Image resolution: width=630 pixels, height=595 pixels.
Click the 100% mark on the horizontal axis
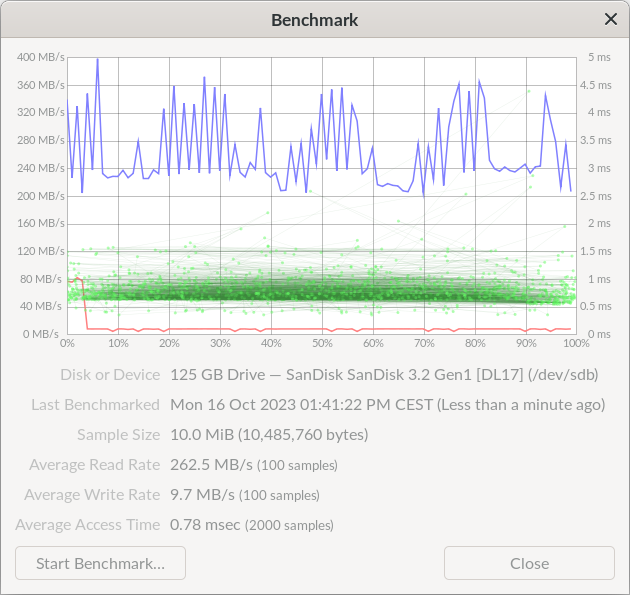pos(575,344)
